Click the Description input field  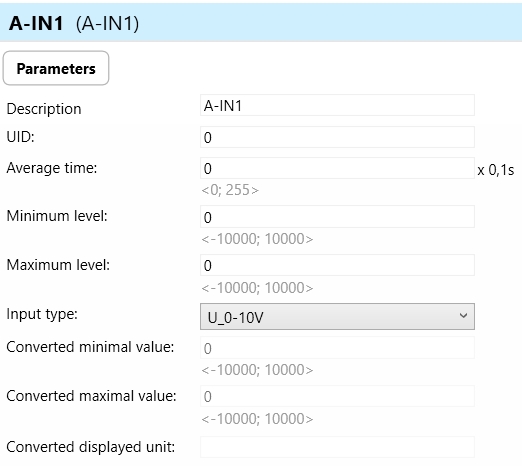click(337, 105)
